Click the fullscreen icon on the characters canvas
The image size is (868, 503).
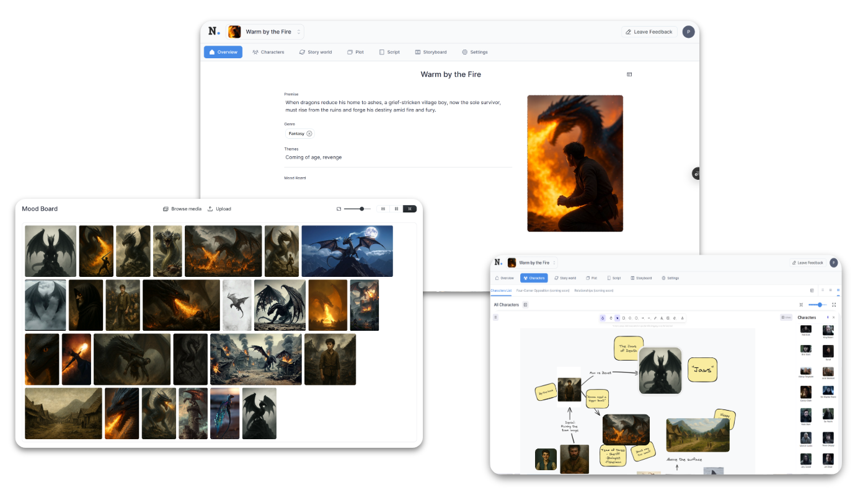tap(834, 305)
